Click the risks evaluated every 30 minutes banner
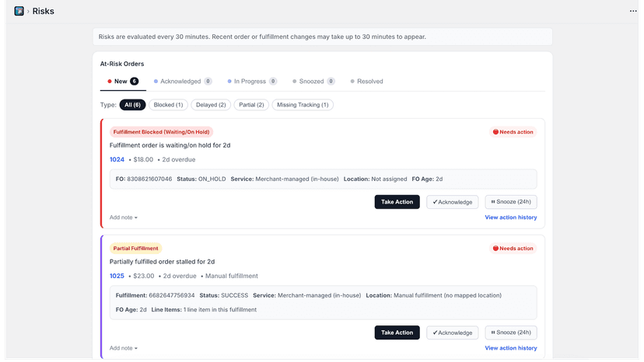The height and width of the screenshot is (362, 644). tap(323, 37)
